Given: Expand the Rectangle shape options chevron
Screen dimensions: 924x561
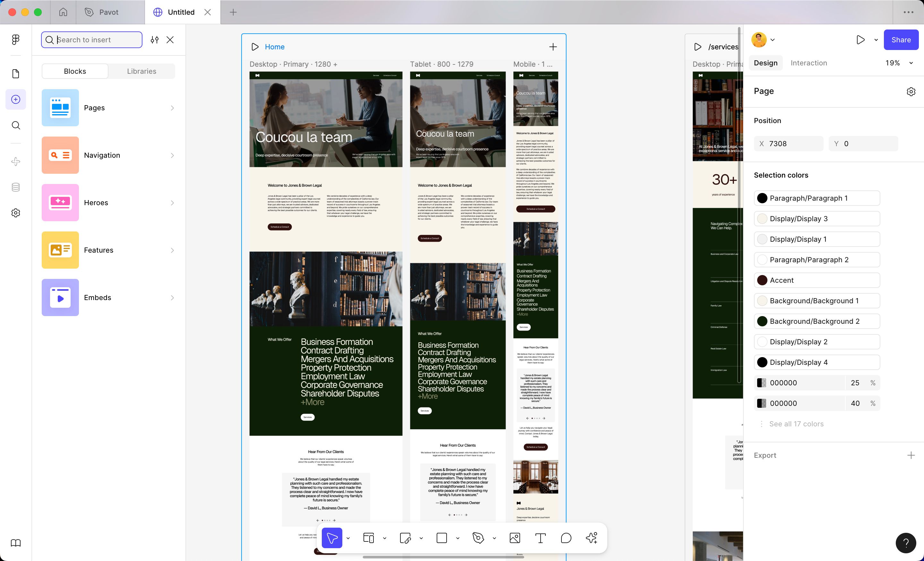Looking at the screenshot, I should [x=458, y=538].
